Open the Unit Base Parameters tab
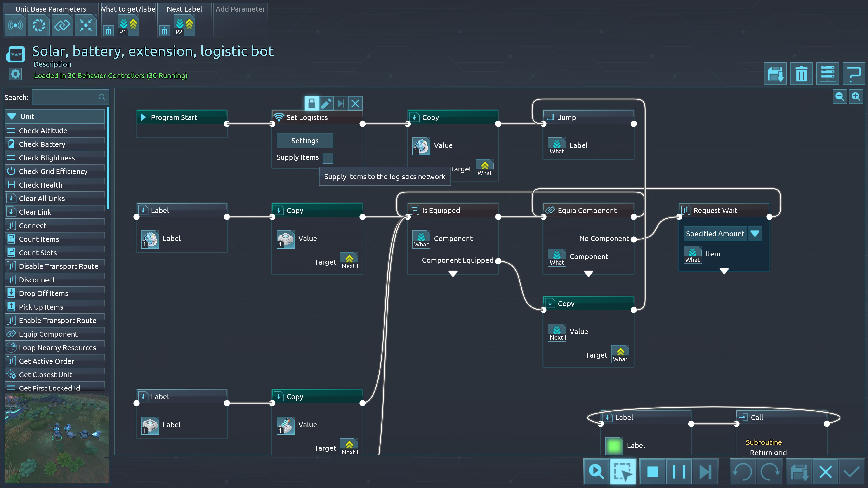This screenshot has height=488, width=868. (51, 9)
